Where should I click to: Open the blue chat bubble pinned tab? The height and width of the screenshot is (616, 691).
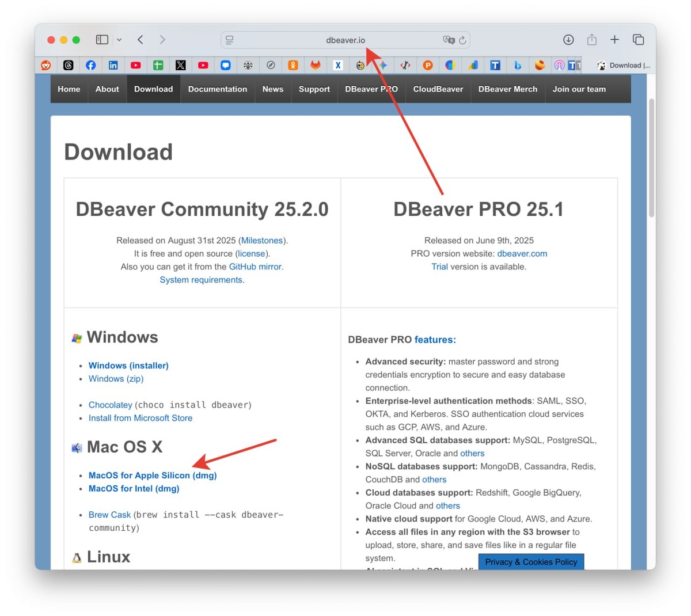click(226, 65)
